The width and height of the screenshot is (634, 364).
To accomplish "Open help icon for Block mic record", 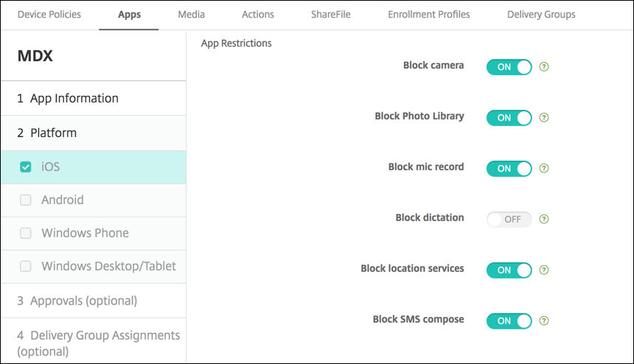I will (544, 168).
